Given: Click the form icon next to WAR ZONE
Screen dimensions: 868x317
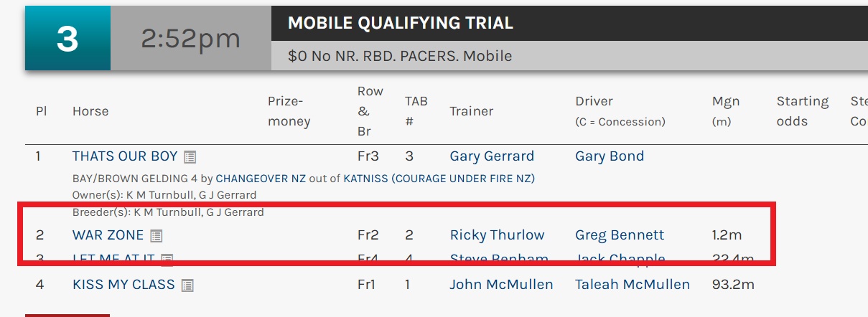Looking at the screenshot, I should pyautogui.click(x=157, y=235).
